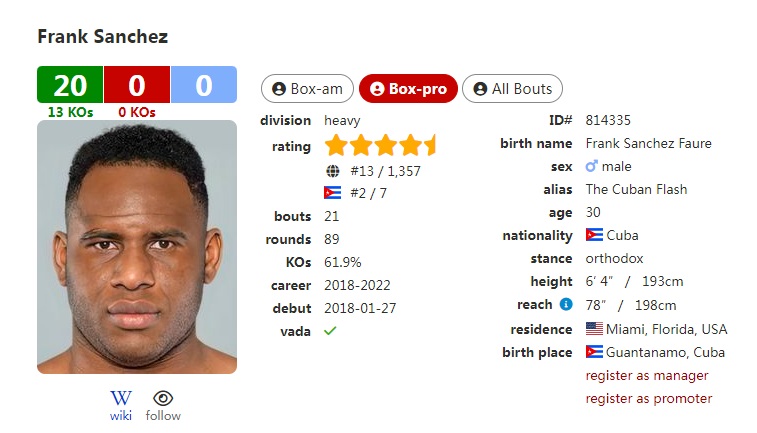The width and height of the screenshot is (757, 433).
Task: Click the vada green checkmark
Action: point(330,331)
